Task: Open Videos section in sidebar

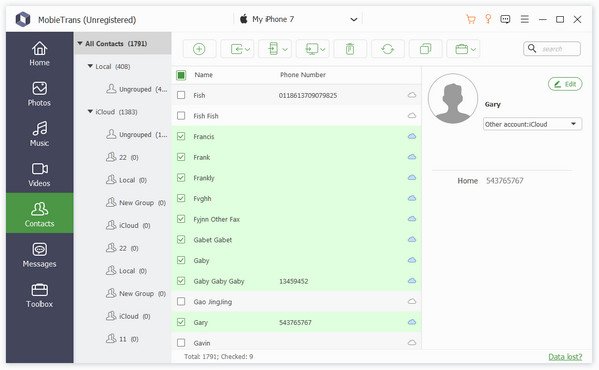Action: (x=40, y=174)
